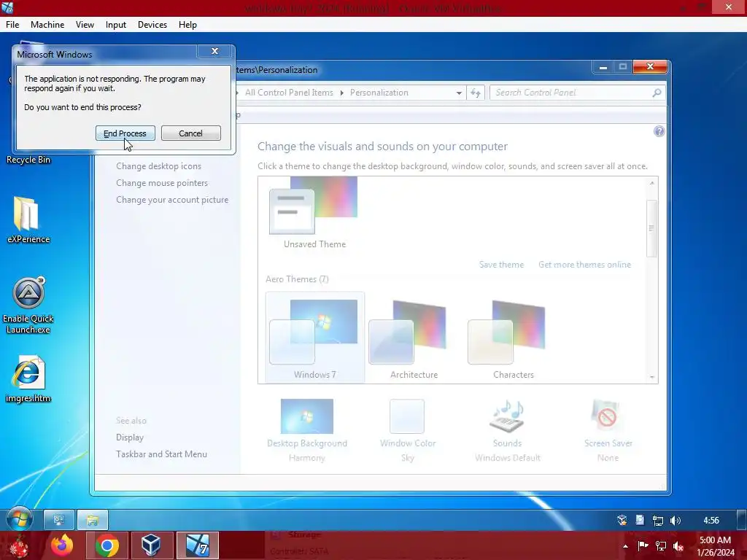Open the Devices menu
The image size is (747, 560).
pos(152,25)
